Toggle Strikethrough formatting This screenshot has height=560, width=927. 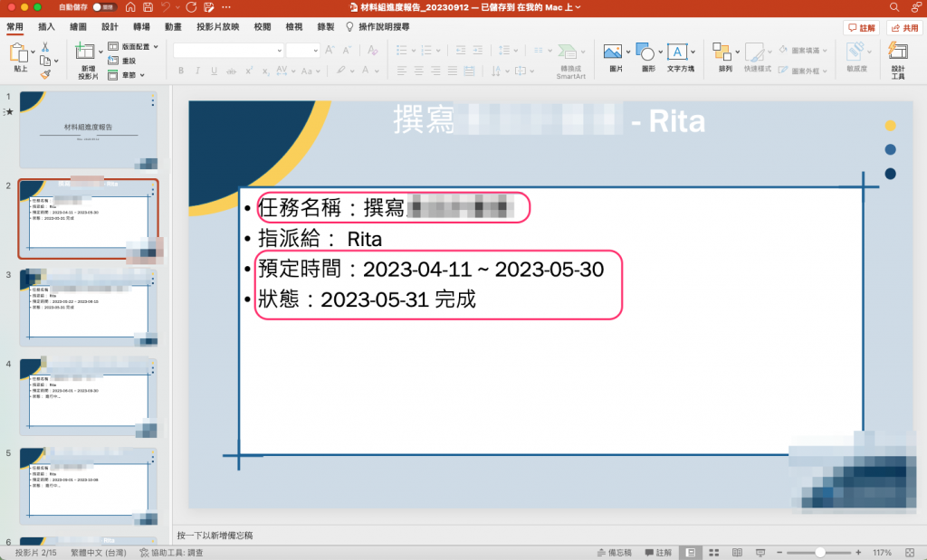tap(231, 71)
